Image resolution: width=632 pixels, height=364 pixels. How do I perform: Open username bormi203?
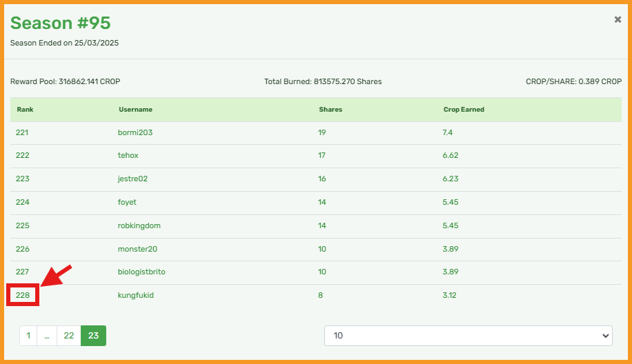(x=135, y=132)
